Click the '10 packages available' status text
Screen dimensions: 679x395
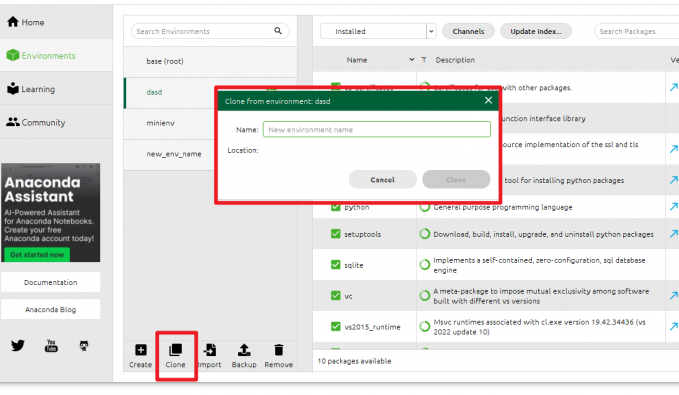point(354,361)
